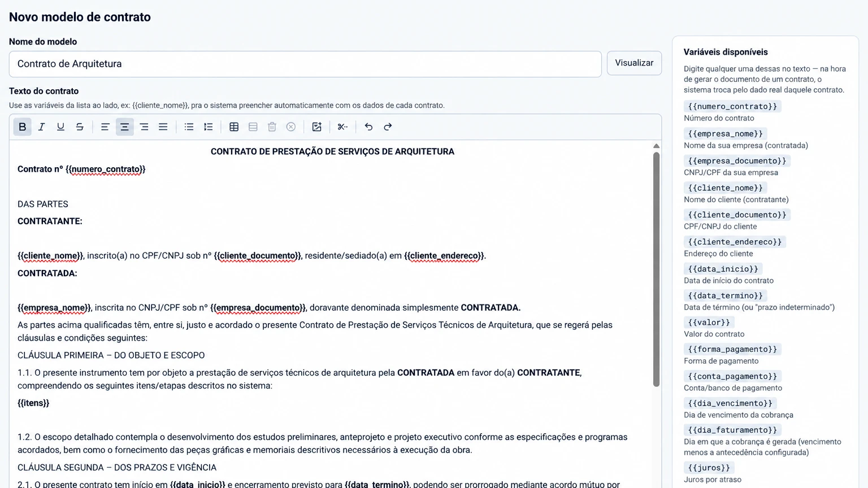Viewport: 868px width, 488px height.
Task: Select the {{juros}} variable chip
Action: [709, 468]
